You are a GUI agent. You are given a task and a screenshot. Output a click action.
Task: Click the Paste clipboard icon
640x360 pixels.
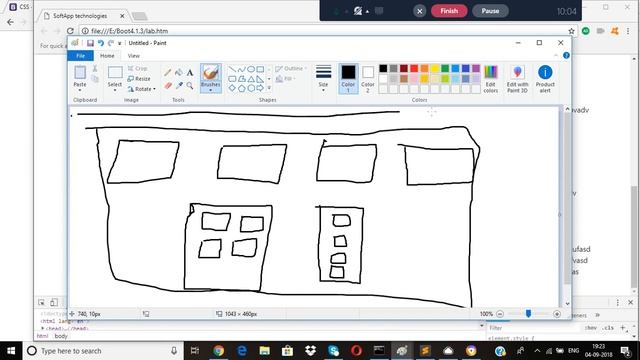80,73
